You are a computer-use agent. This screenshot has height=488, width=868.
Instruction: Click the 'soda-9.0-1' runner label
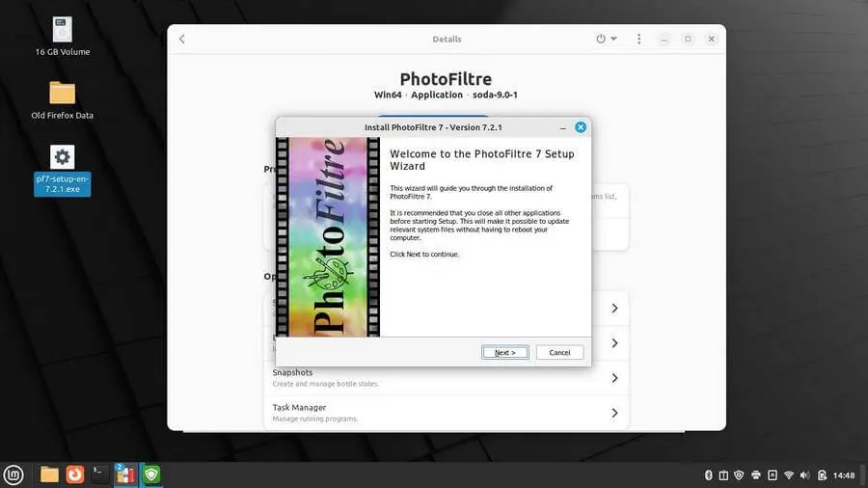[x=495, y=95]
